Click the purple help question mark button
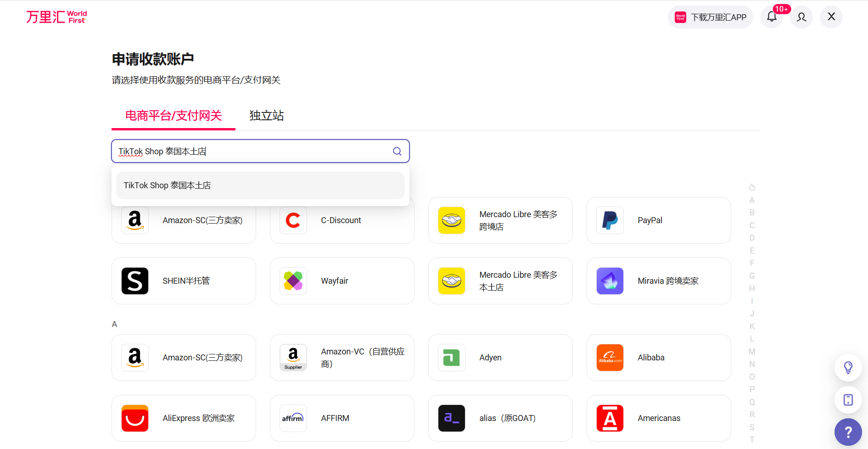 [x=848, y=432]
